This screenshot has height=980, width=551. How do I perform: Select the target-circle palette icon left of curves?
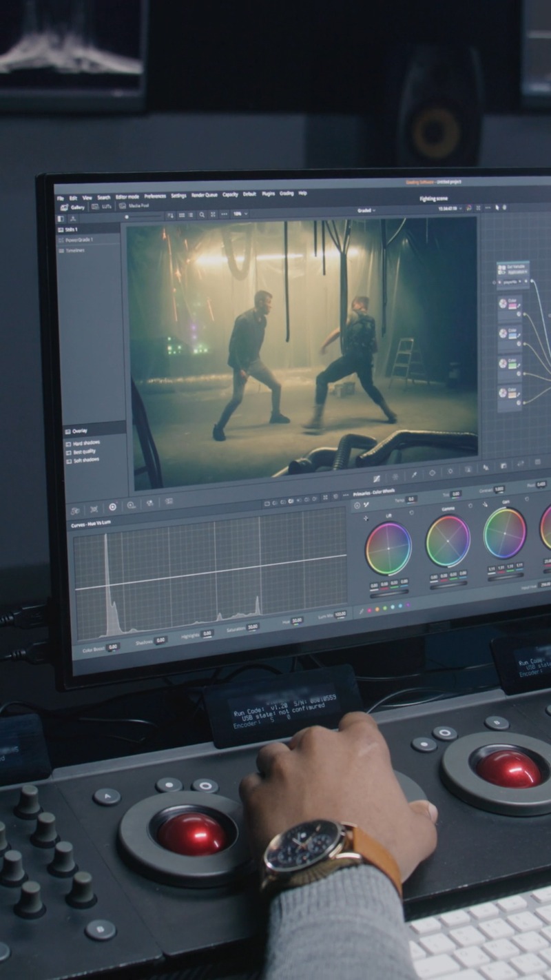(x=112, y=507)
